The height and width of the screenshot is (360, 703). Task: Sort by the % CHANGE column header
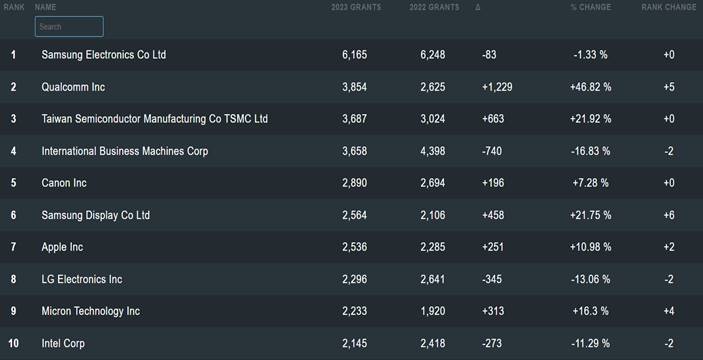pos(590,7)
